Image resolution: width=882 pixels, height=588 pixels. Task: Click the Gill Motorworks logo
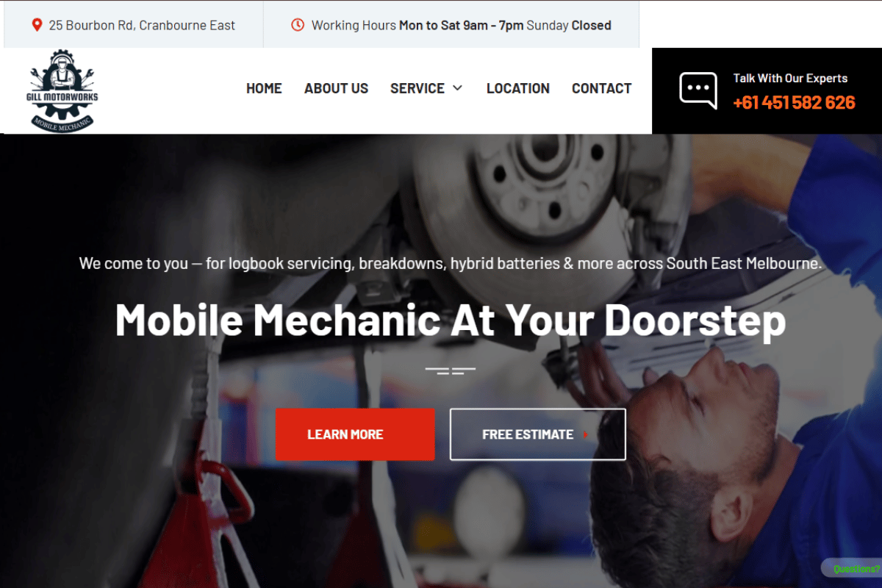(62, 91)
